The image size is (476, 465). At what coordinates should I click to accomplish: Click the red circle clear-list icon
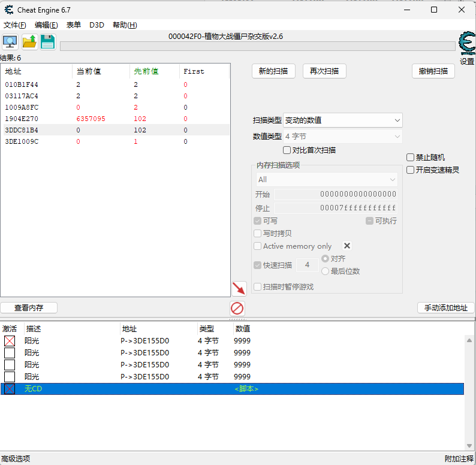pyautogui.click(x=237, y=308)
